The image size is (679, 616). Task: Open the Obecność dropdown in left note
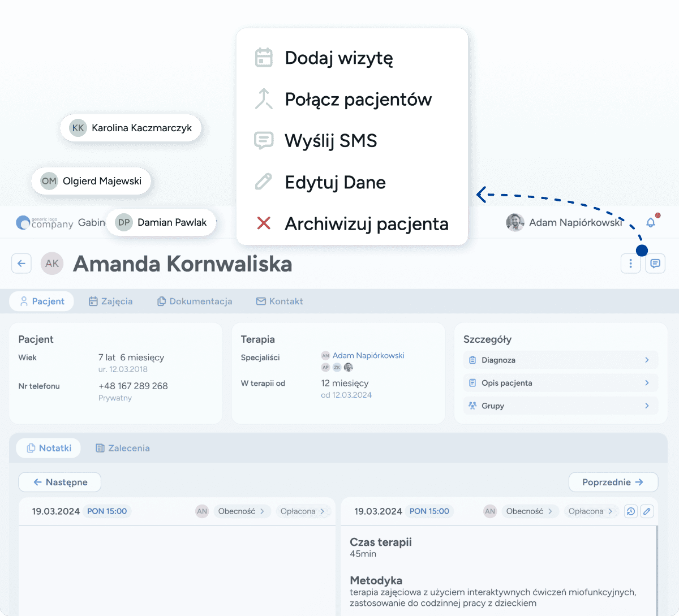(242, 511)
